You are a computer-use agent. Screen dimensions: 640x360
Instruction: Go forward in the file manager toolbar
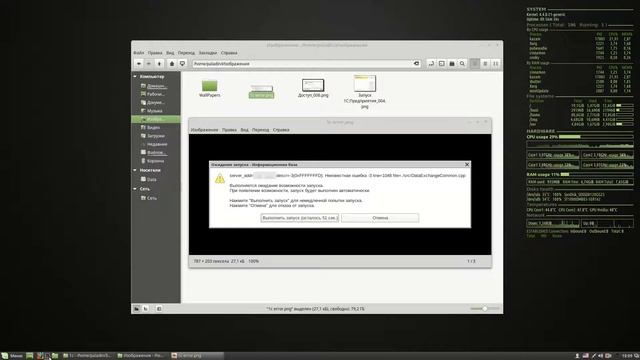pos(149,64)
